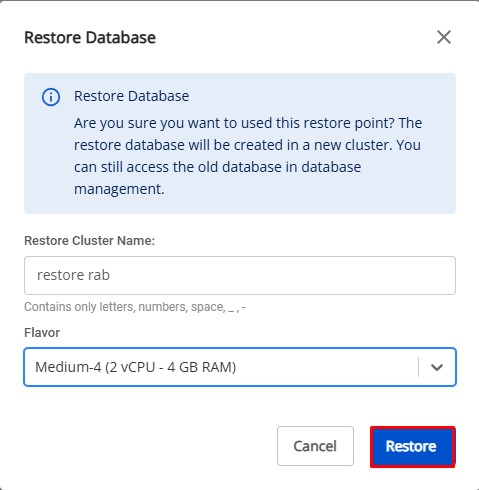
Task: Click the "Are you sure you want" message line
Action: (x=248, y=123)
